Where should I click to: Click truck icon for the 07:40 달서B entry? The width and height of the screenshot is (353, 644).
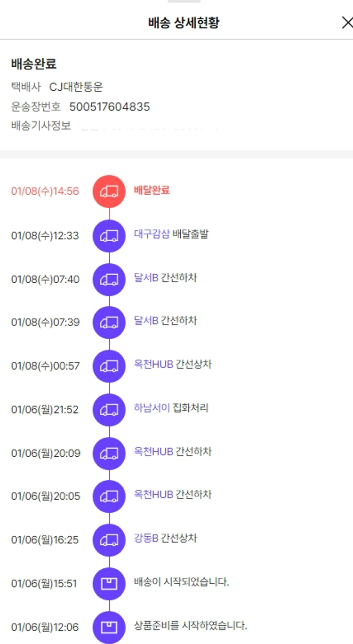[109, 279]
